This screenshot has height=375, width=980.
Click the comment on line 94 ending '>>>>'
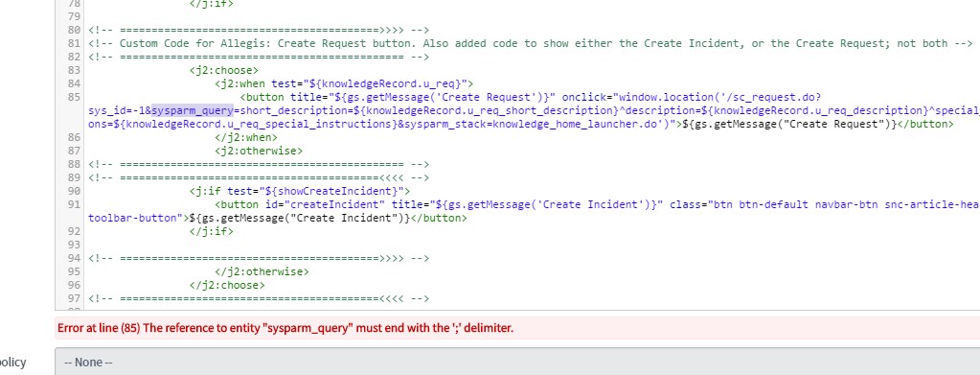(x=259, y=259)
